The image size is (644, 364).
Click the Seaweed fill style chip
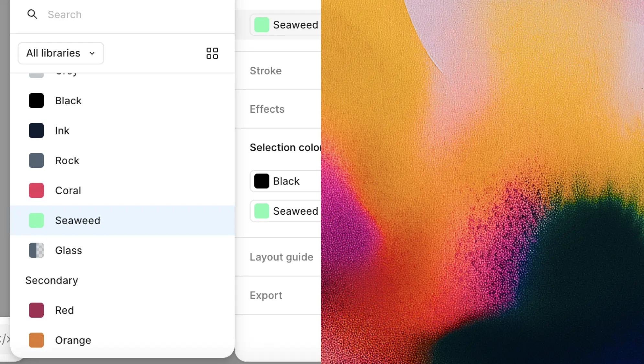pos(285,25)
